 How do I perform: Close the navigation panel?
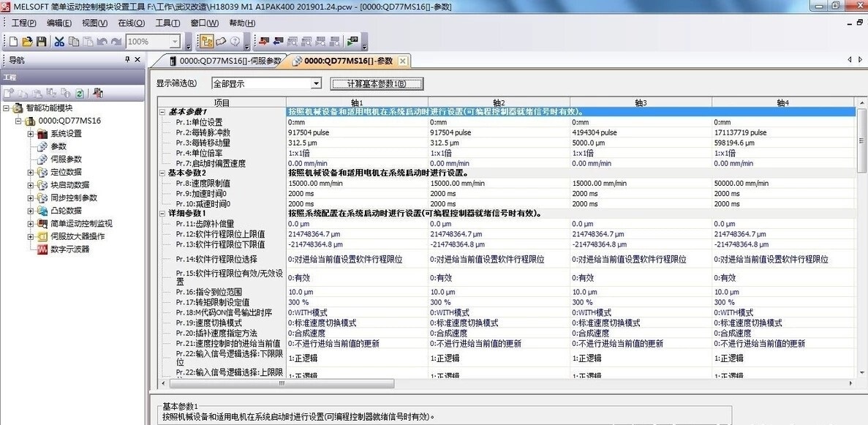137,59
